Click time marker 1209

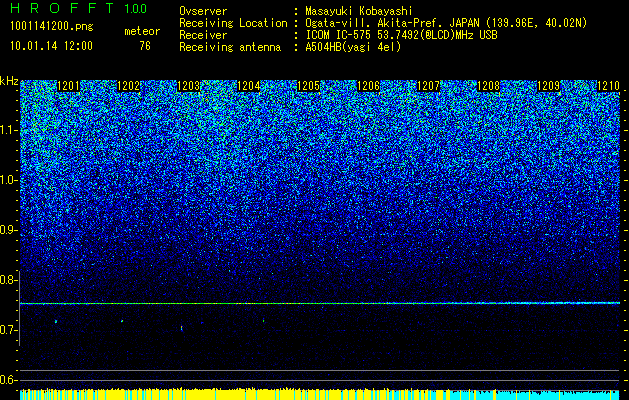click(548, 86)
